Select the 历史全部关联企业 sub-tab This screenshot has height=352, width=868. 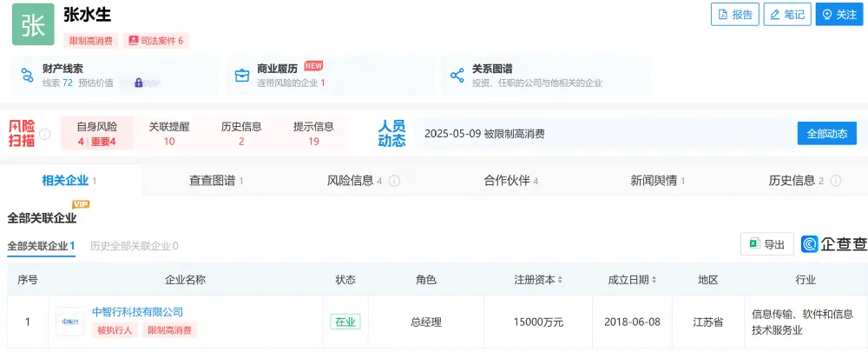click(134, 246)
